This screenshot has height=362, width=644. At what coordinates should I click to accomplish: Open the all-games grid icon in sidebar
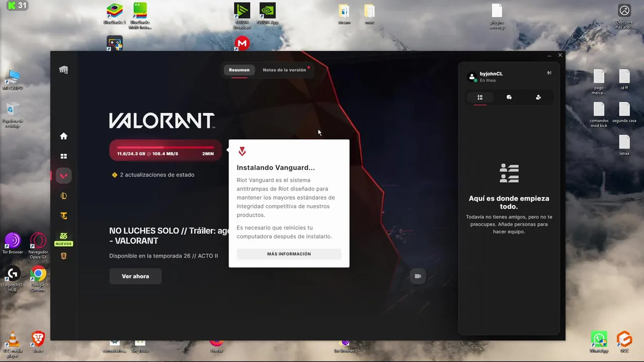(64, 156)
